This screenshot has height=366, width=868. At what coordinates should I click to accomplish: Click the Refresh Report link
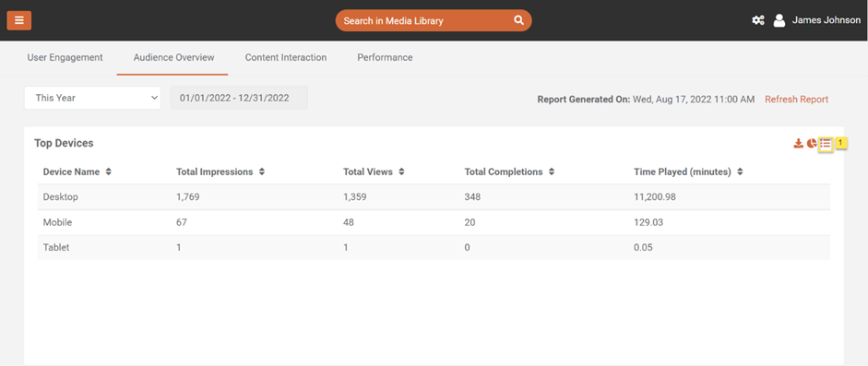tap(797, 100)
